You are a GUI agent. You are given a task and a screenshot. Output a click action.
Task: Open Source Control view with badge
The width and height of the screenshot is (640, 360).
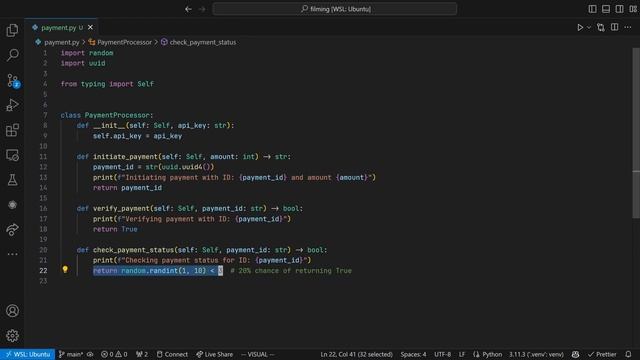[12, 80]
